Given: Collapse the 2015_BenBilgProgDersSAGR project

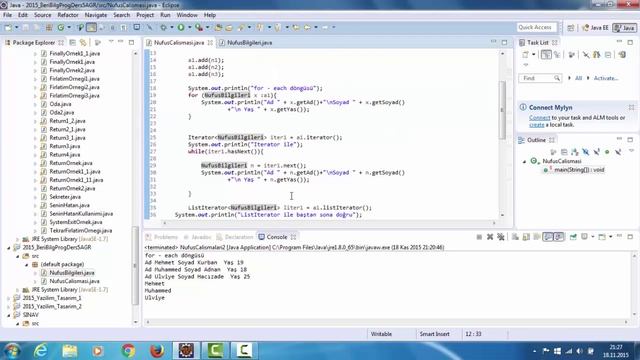Looking at the screenshot, I should point(9,247).
